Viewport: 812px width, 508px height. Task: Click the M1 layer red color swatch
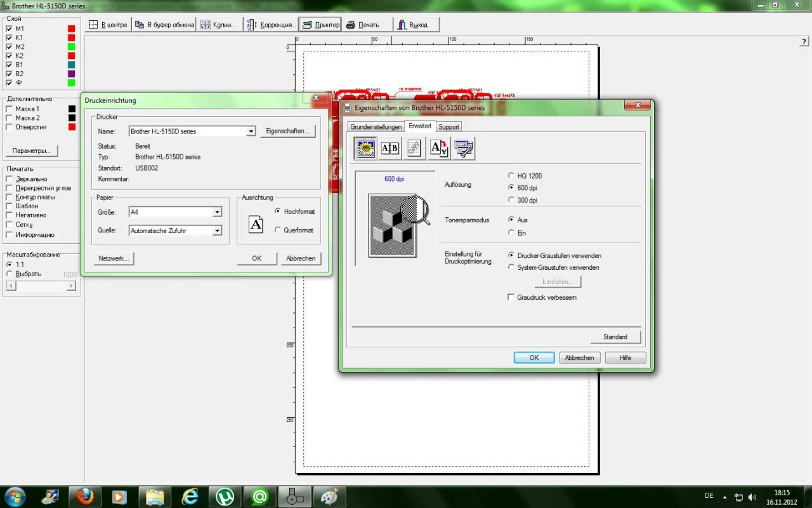click(72, 29)
